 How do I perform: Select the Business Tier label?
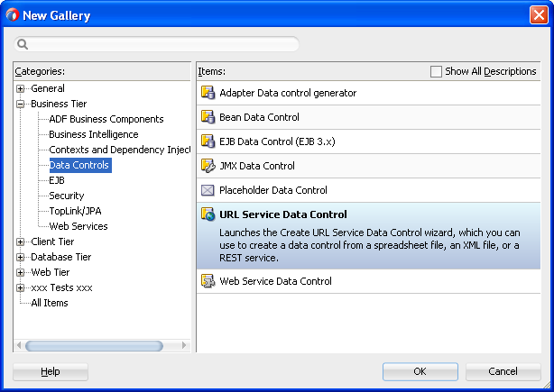[59, 104]
